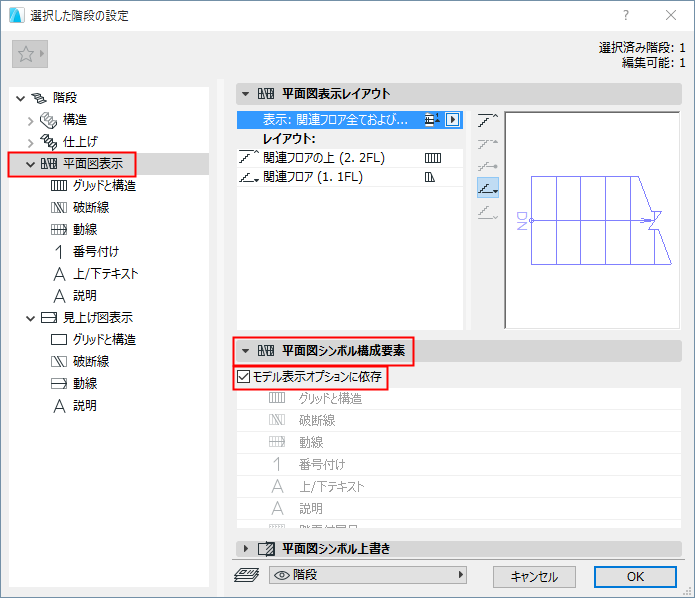Click the 階段 stair icon in tree
695x598 pixels.
point(39,98)
